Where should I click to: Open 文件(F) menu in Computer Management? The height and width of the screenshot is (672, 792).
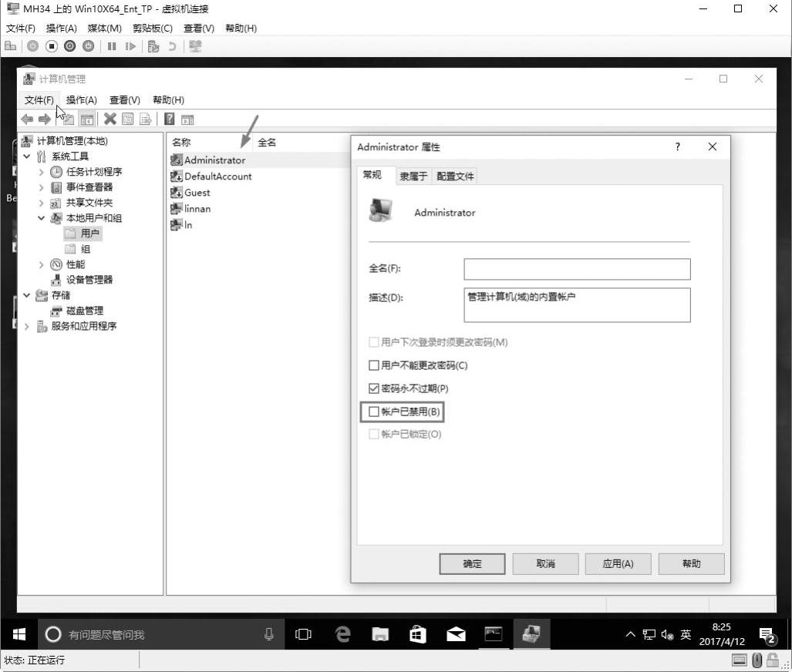pos(39,100)
